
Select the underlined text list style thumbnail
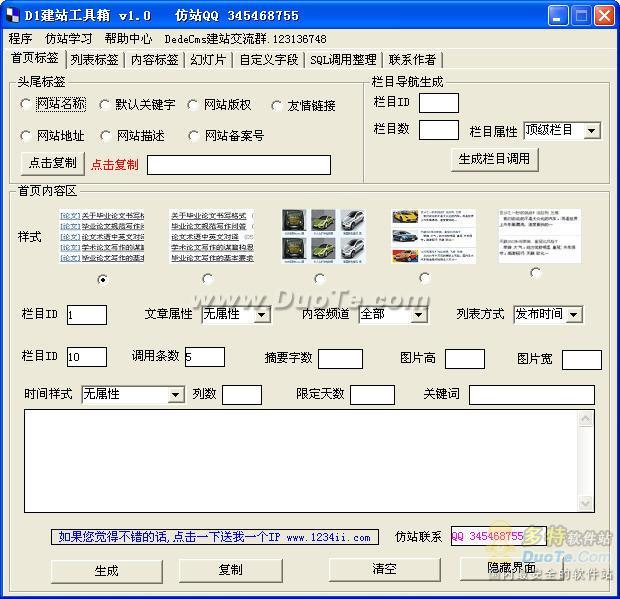point(212,236)
